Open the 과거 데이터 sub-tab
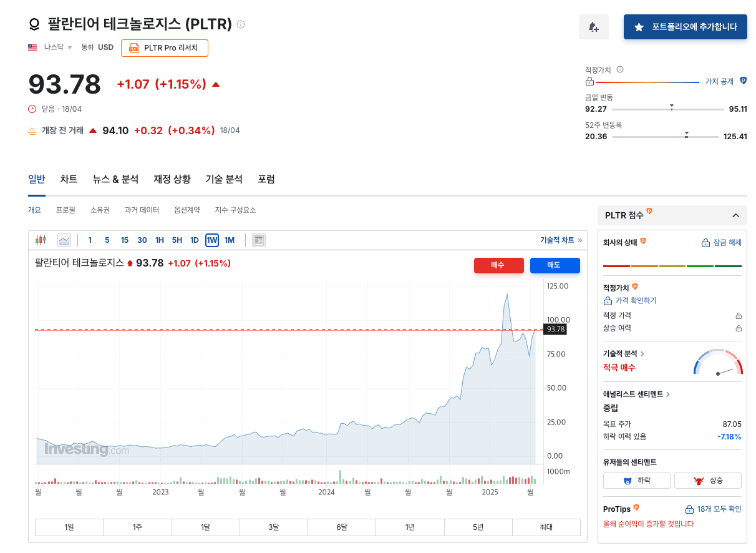The image size is (756, 553). pyautogui.click(x=142, y=210)
